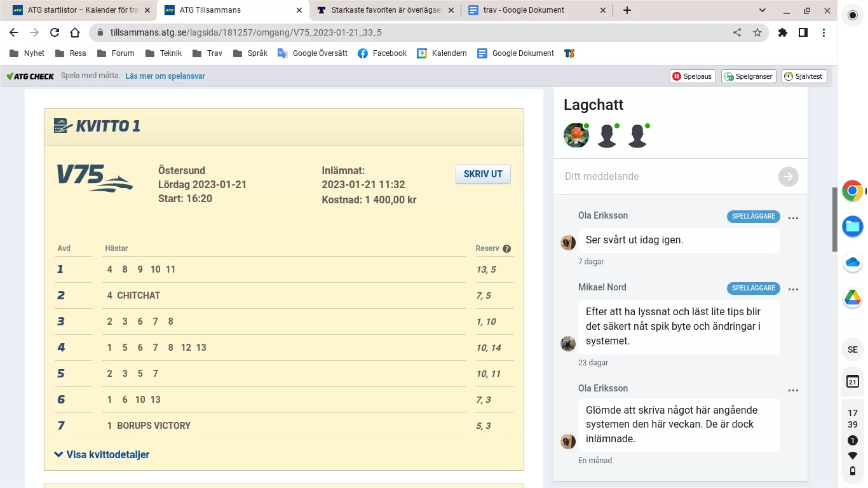Viewport: 868px width, 488px height.
Task: Open the Chrome extensions puzzle icon
Action: point(782,32)
